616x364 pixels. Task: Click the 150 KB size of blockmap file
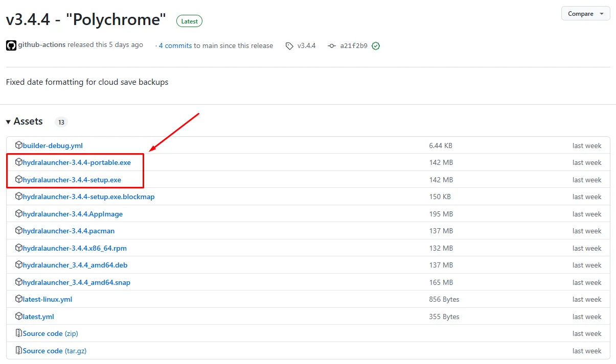coord(440,197)
